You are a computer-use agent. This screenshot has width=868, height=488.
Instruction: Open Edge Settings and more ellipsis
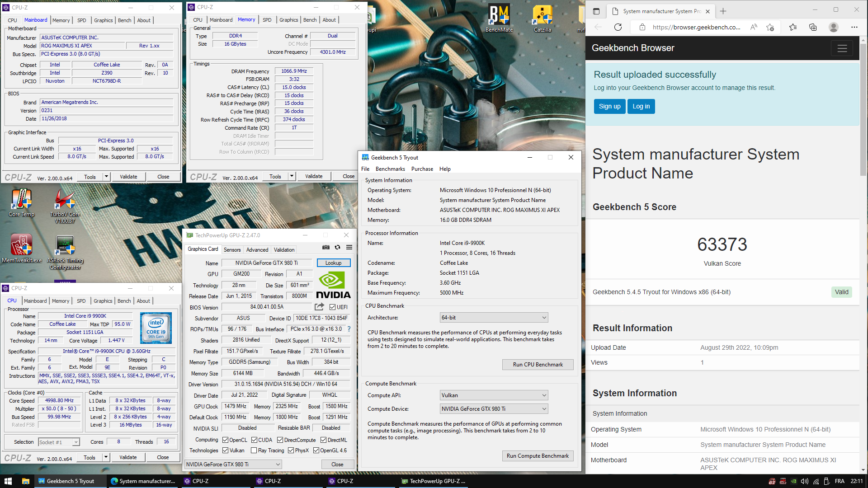[854, 27]
